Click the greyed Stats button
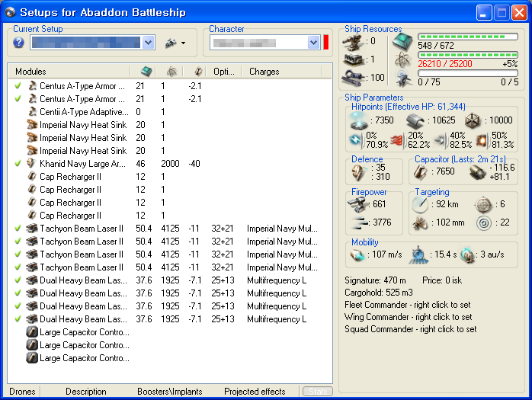Image resolution: width=532 pixels, height=400 pixels. pyautogui.click(x=318, y=391)
